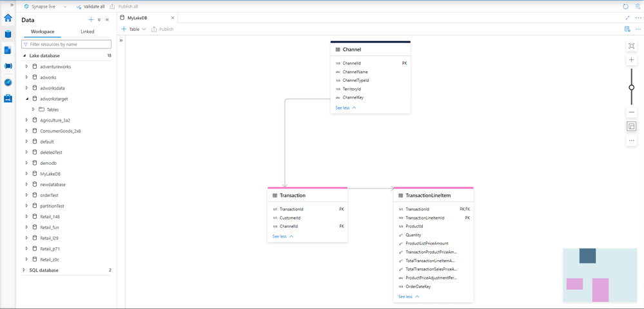Select the demodb database
The image size is (644, 309).
click(48, 163)
